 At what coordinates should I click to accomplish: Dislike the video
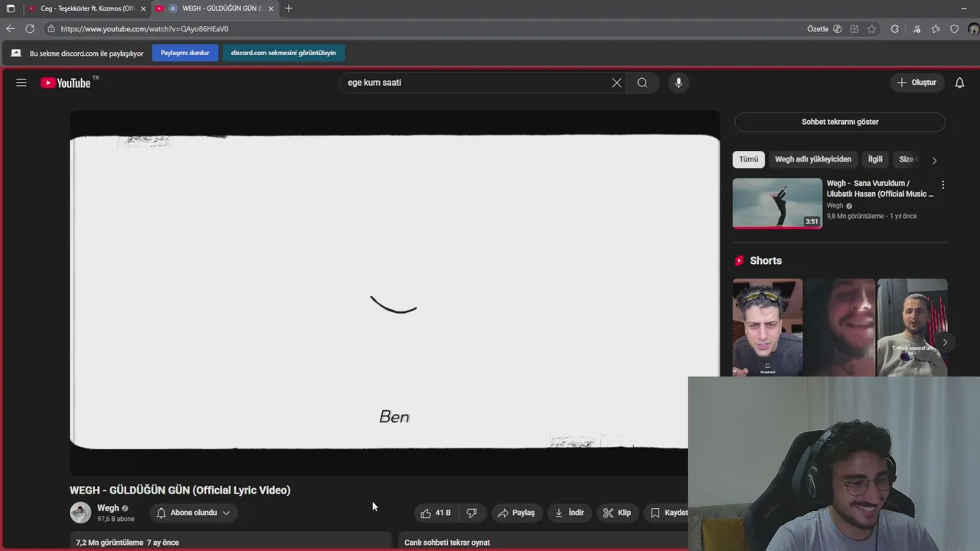point(472,513)
